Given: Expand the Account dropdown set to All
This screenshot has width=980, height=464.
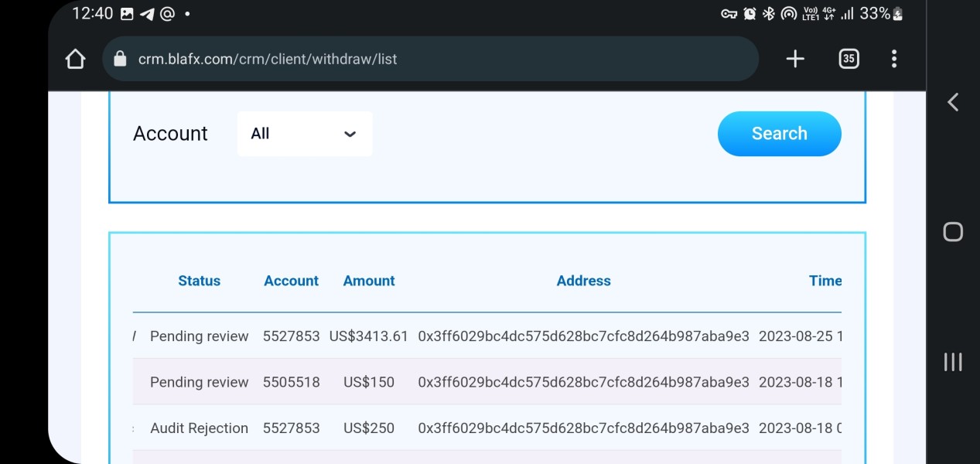Looking at the screenshot, I should coord(304,134).
